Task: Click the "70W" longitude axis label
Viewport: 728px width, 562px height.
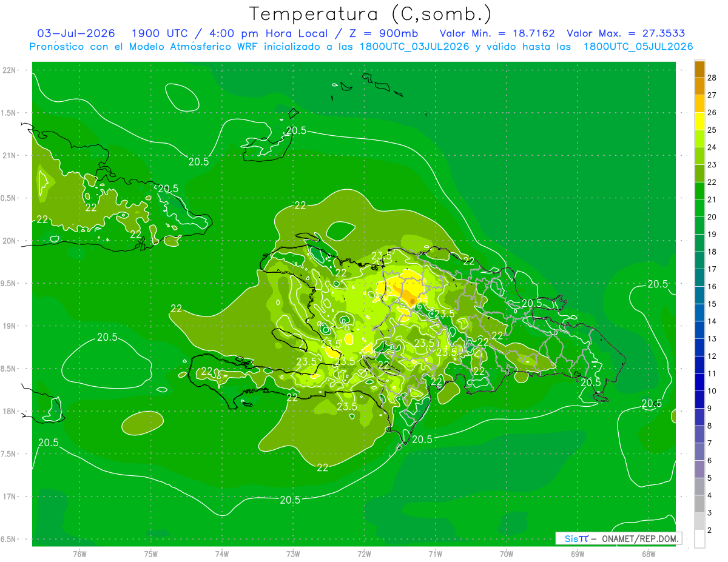Action: coord(507,554)
